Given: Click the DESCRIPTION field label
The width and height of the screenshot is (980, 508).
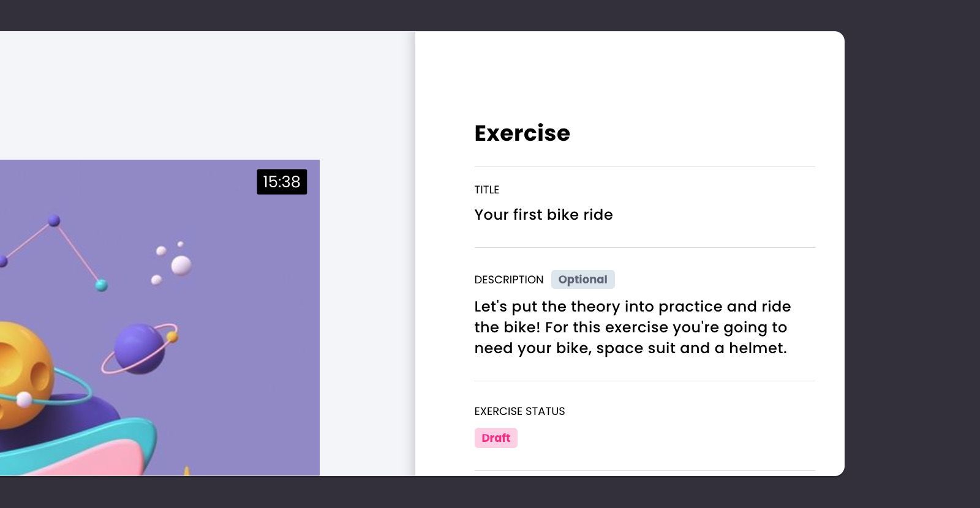Looking at the screenshot, I should tap(508, 280).
